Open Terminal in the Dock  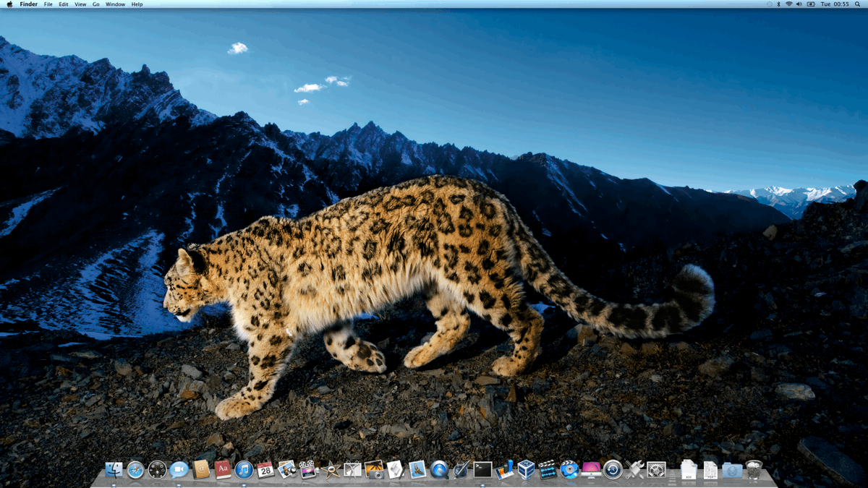coord(482,470)
